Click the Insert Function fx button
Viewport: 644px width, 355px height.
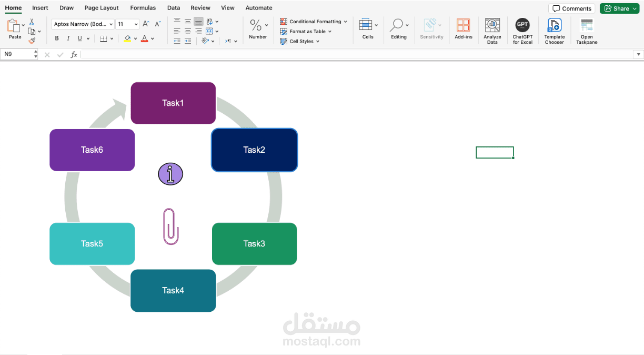[74, 54]
